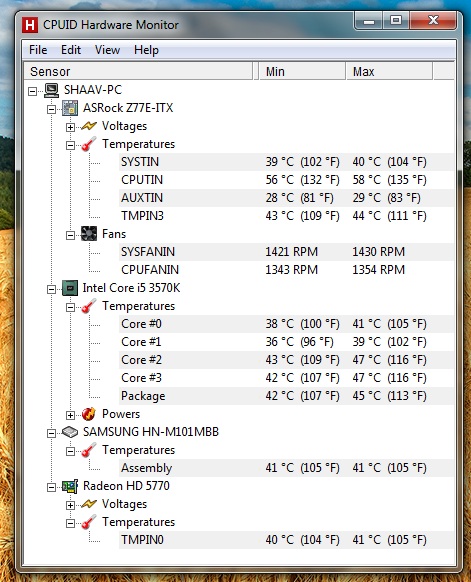Click the SAMSUNG Temperatures thermometer icon
The height and width of the screenshot is (582, 471).
[x=88, y=450]
